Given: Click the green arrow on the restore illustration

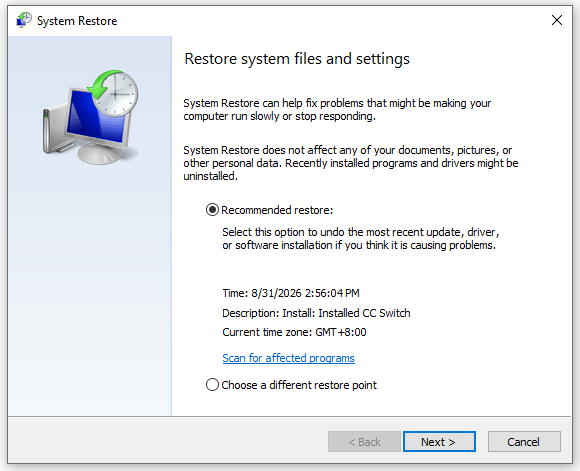Looking at the screenshot, I should (101, 85).
